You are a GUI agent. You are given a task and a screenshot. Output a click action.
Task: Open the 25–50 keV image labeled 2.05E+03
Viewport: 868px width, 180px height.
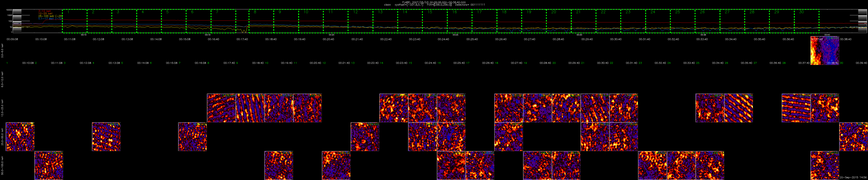(x=365, y=137)
